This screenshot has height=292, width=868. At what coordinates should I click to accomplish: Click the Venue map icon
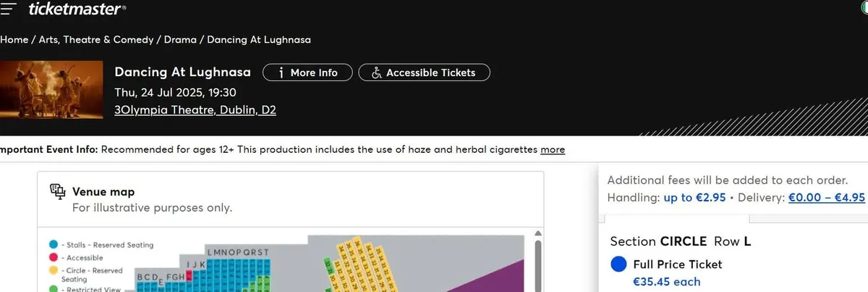click(x=57, y=191)
